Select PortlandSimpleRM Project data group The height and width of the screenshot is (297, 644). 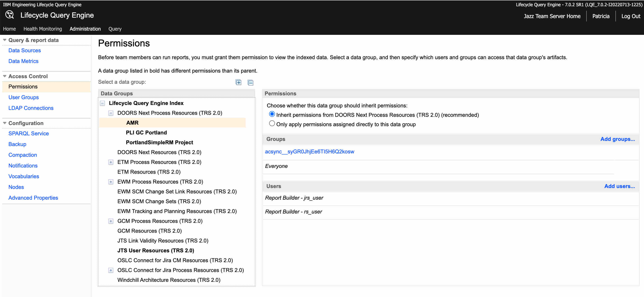tap(159, 142)
